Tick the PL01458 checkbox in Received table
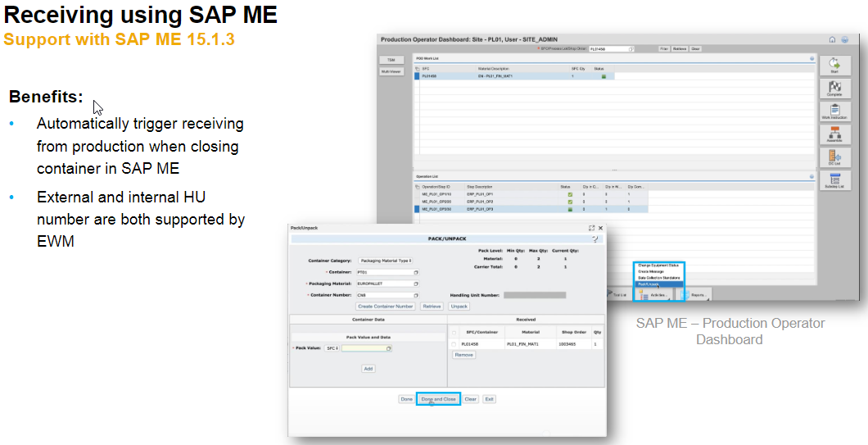 click(x=454, y=344)
